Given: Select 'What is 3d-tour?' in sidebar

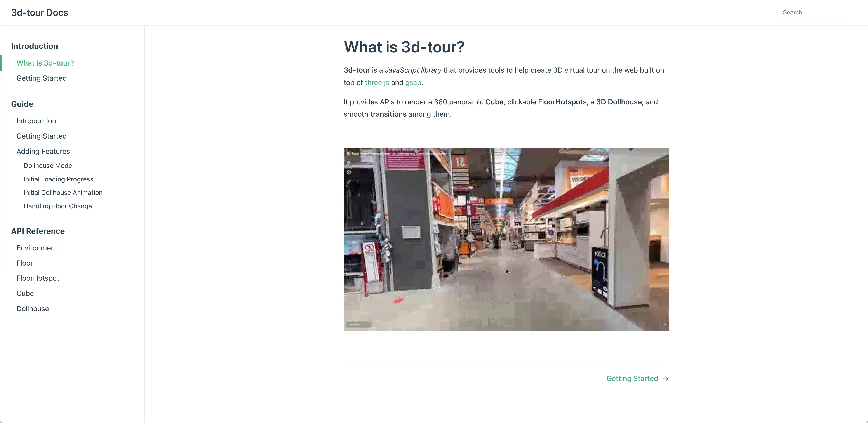Looking at the screenshot, I should (45, 63).
